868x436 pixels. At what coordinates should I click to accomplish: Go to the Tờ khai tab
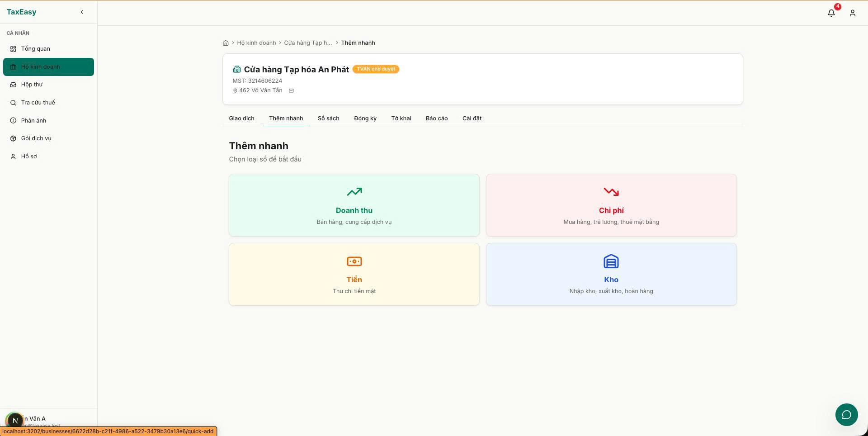pos(401,118)
